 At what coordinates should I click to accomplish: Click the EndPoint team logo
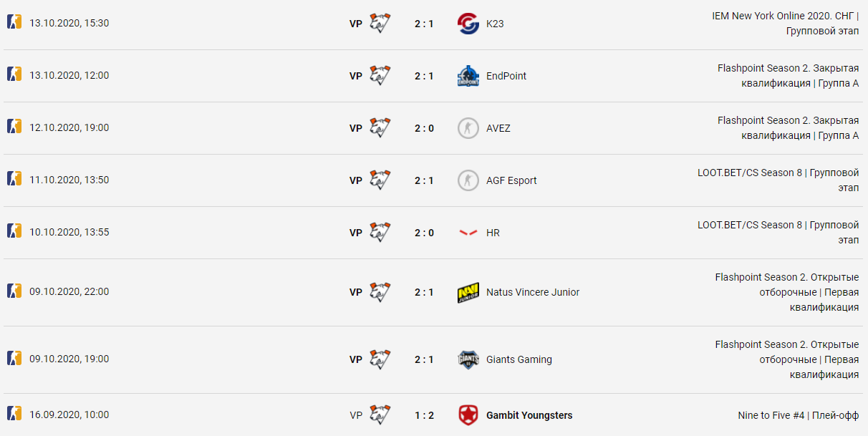468,76
